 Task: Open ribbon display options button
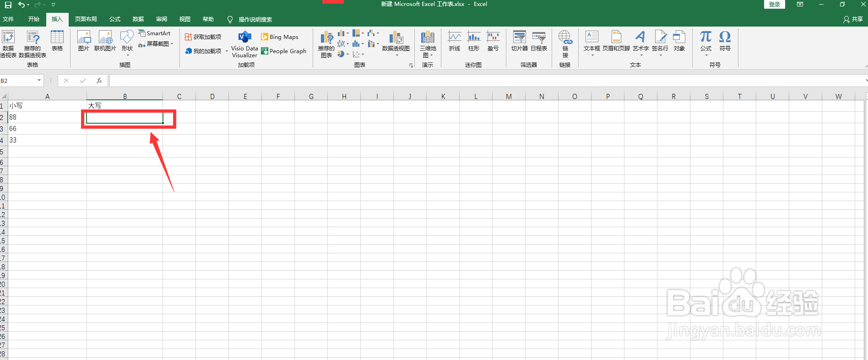[800, 4]
